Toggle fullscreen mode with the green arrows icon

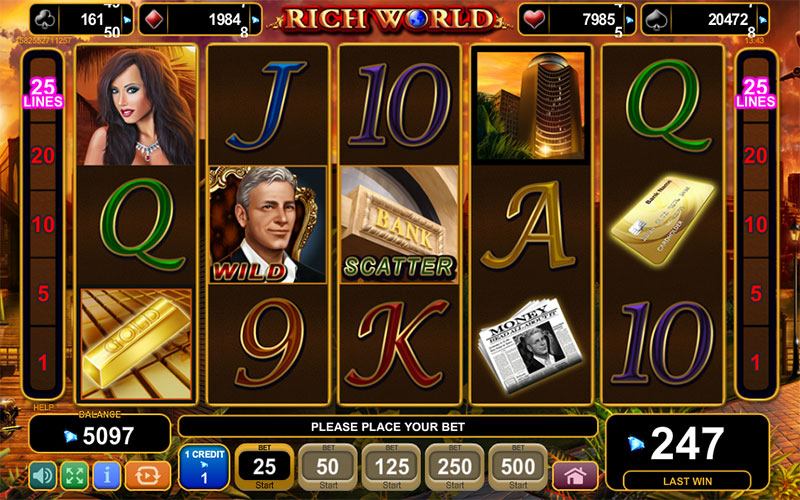click(74, 475)
